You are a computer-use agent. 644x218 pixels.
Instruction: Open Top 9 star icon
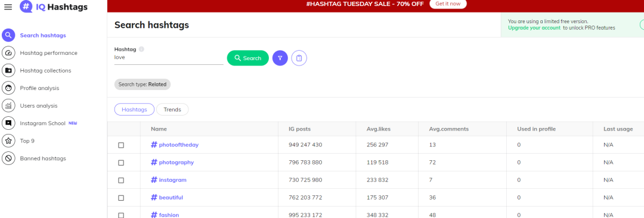tap(8, 141)
